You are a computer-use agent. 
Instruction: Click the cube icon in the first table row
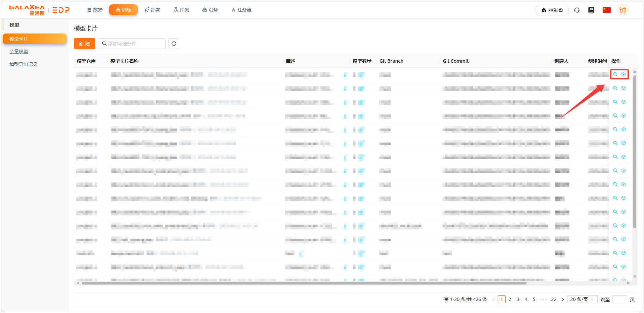[623, 74]
